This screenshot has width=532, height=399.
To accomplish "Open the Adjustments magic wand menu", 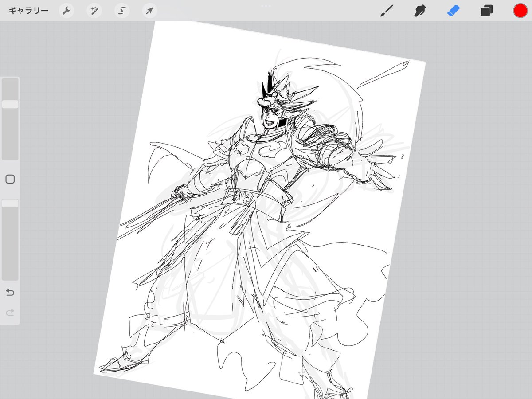I will (94, 11).
